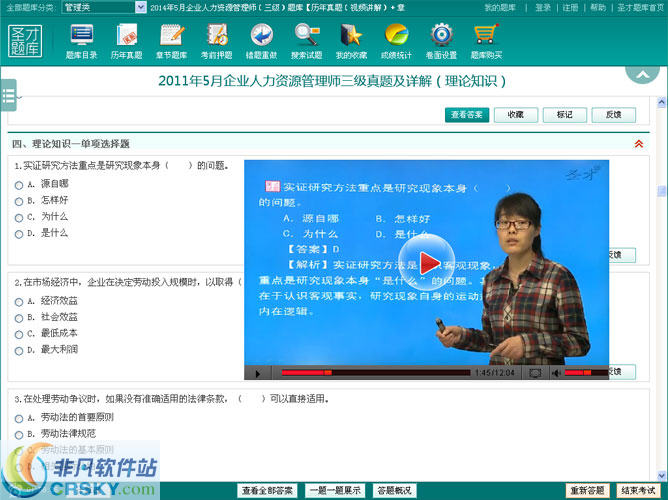Click the 一题一题展示 button
669x500 pixels.
pos(335,491)
